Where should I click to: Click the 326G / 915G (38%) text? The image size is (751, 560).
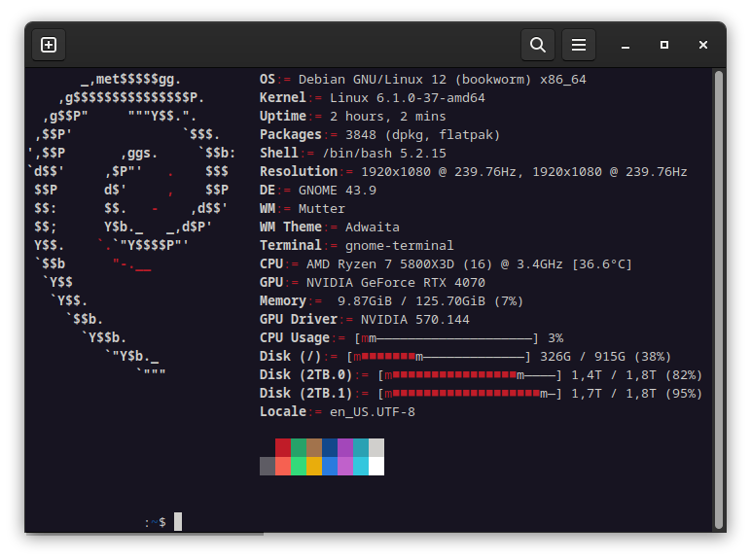tap(605, 357)
